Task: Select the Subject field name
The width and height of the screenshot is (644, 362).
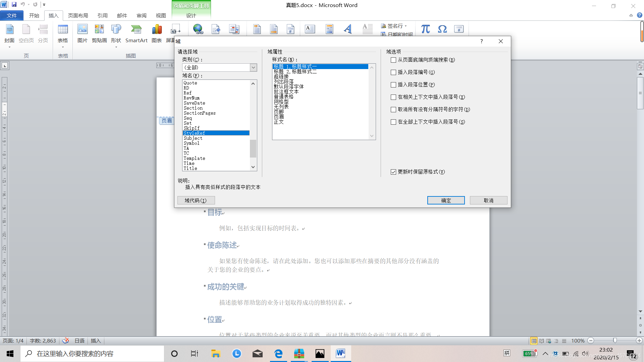Action: tap(193, 138)
